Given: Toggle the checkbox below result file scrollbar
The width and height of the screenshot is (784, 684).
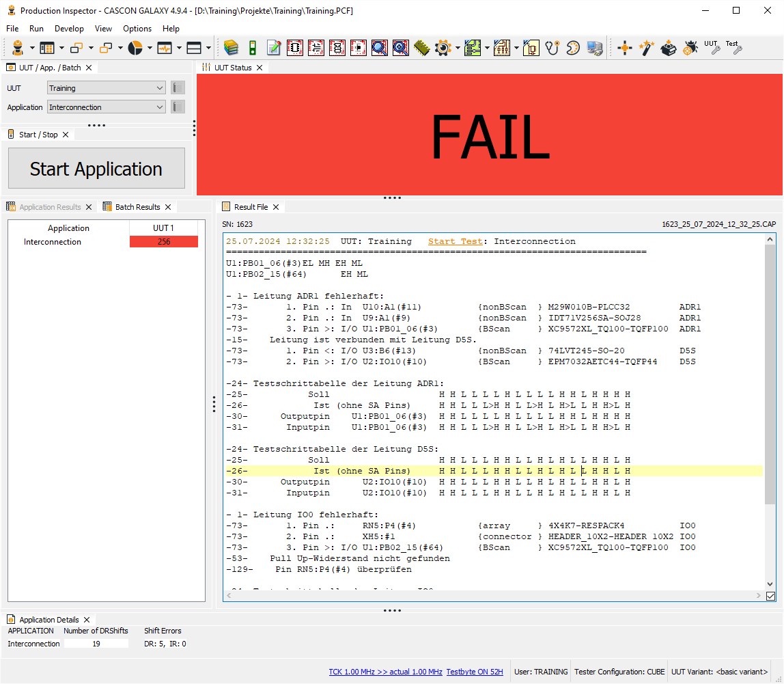Looking at the screenshot, I should coord(770,596).
